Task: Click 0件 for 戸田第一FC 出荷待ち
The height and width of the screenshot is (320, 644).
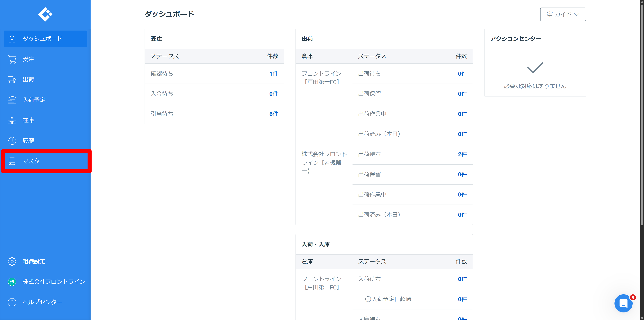Action: (462, 73)
